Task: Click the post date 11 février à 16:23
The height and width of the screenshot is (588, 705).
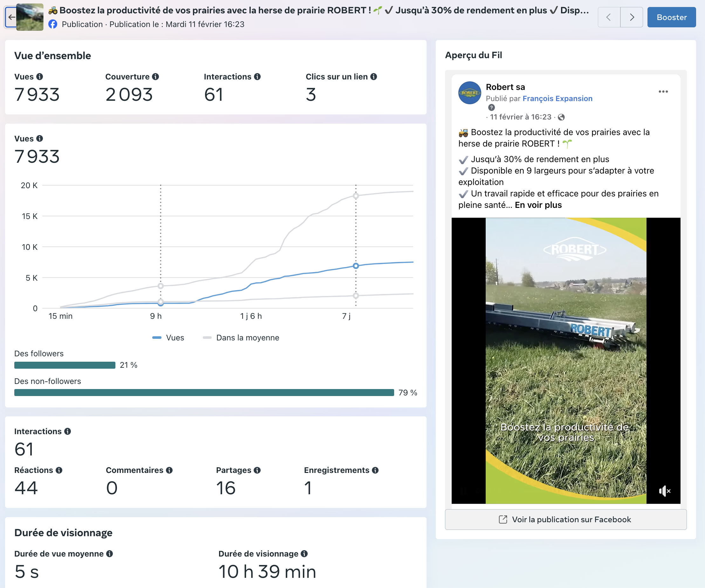Action: (520, 117)
